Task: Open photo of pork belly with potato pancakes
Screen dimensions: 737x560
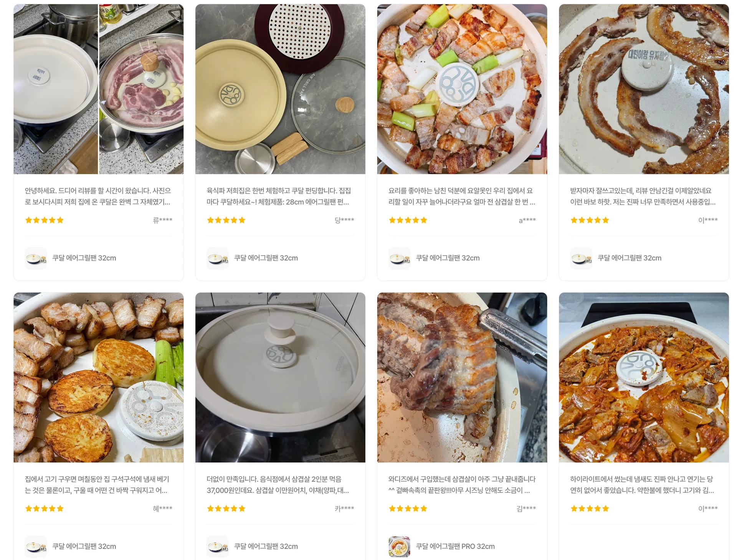Action: [x=98, y=377]
